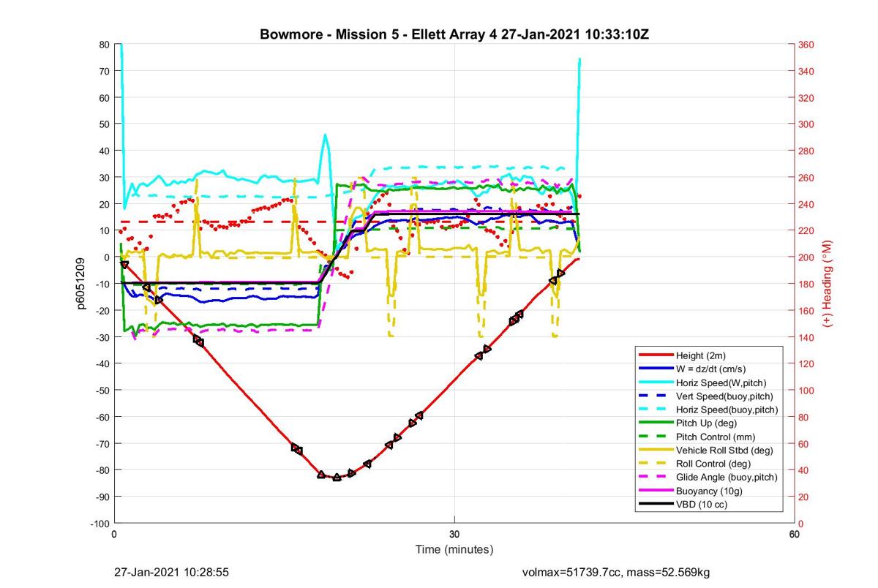Click the 'volmax=51739.7cc, mass=52.569kg' footer text
This screenshot has width=878, height=588.
615,572
